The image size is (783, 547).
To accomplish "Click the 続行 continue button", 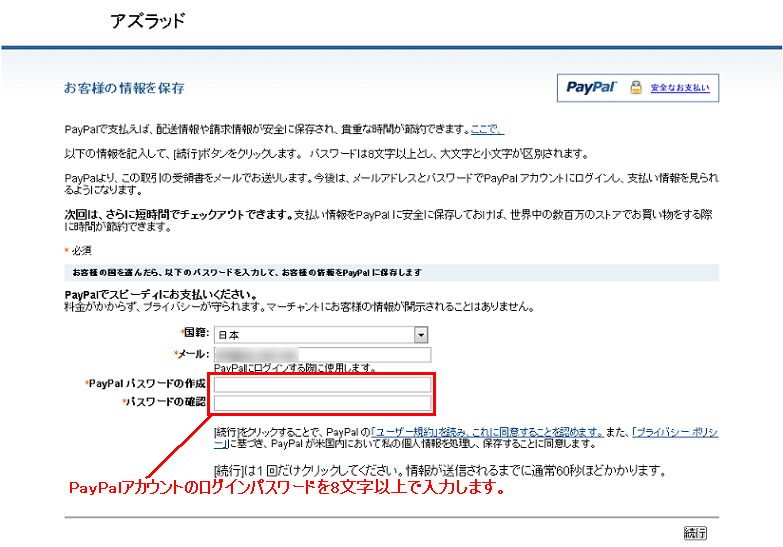I will [x=695, y=533].
